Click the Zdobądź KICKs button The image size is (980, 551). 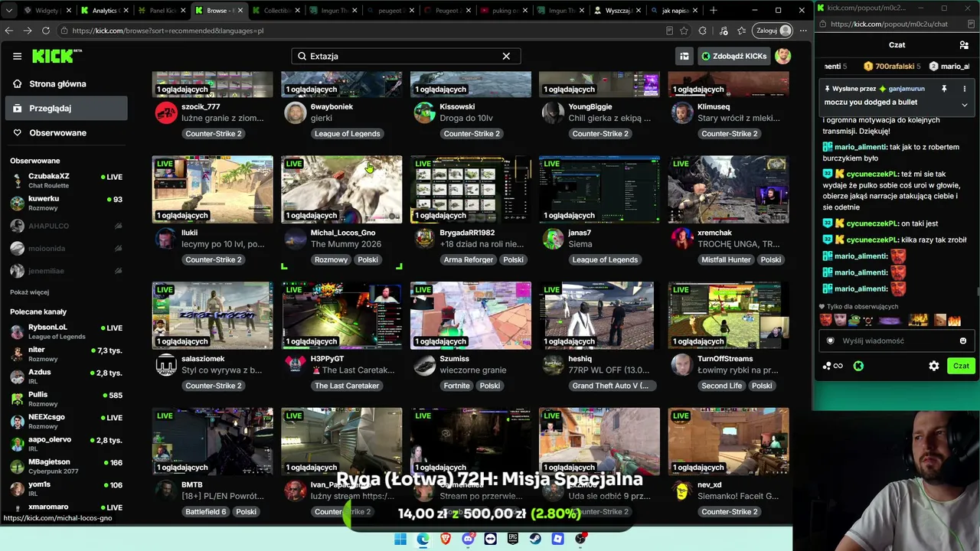coord(733,56)
